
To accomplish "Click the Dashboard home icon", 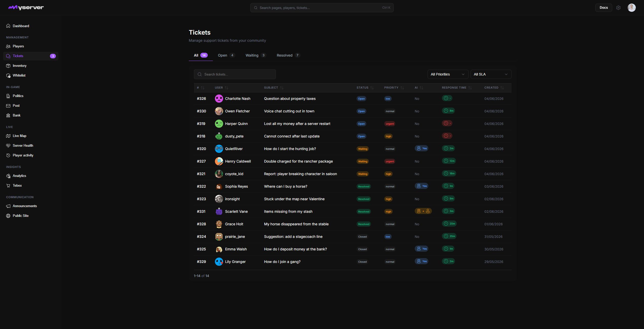I will 8,26.
